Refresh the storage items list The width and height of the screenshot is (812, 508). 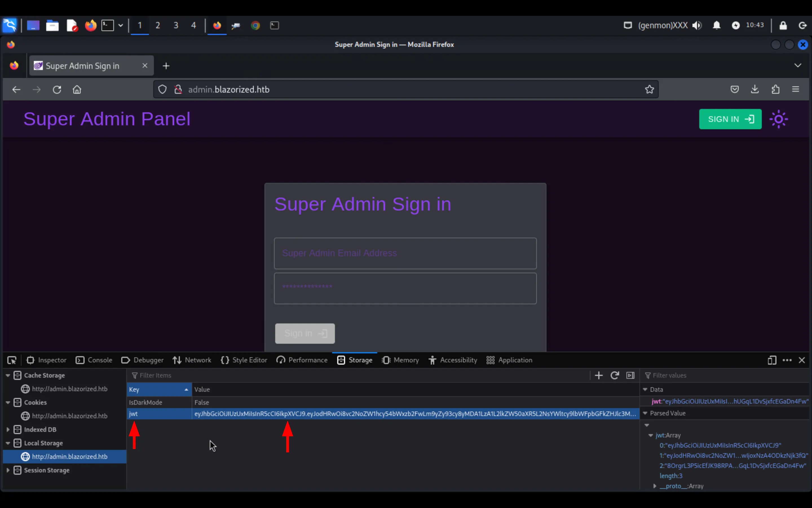click(x=614, y=375)
